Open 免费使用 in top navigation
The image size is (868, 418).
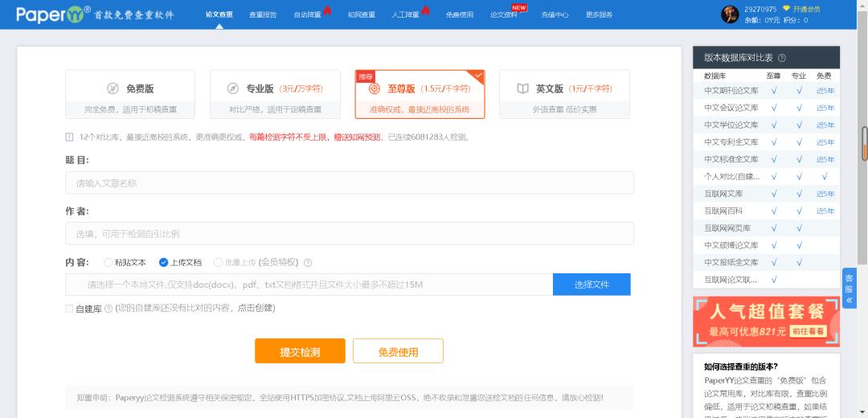tap(460, 15)
